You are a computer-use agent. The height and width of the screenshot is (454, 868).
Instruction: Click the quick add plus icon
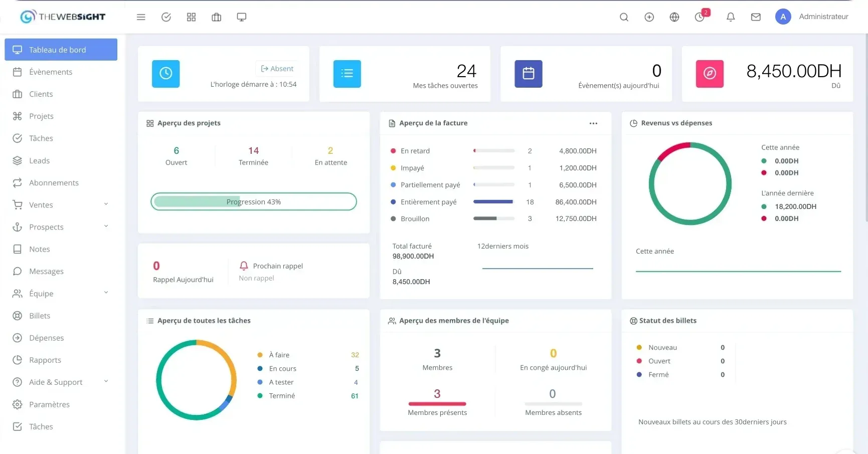pyautogui.click(x=649, y=17)
